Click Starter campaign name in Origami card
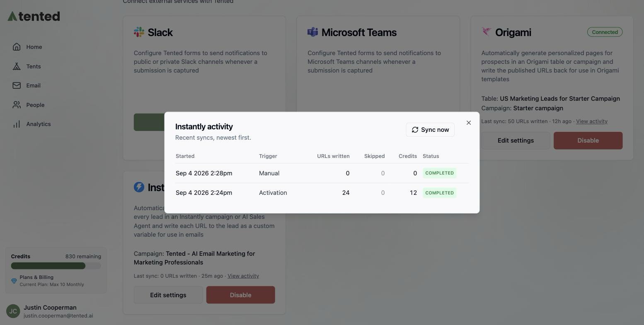The image size is (644, 325). click(x=538, y=108)
